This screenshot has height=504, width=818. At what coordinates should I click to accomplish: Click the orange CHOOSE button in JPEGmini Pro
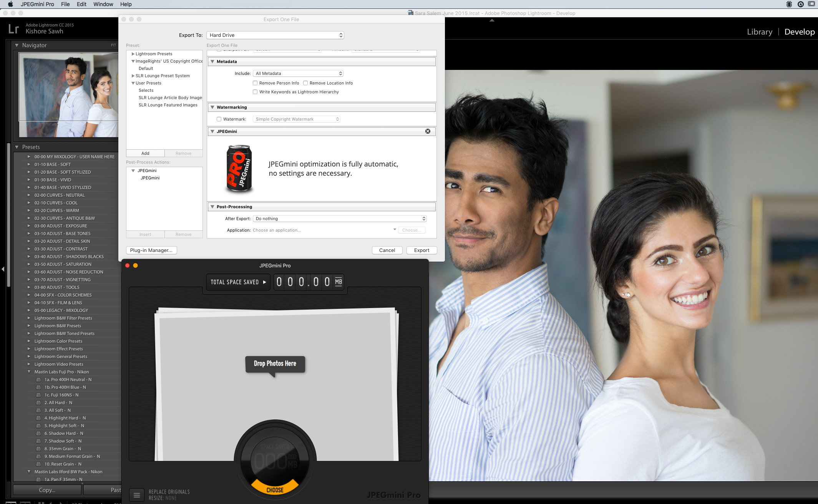(275, 489)
